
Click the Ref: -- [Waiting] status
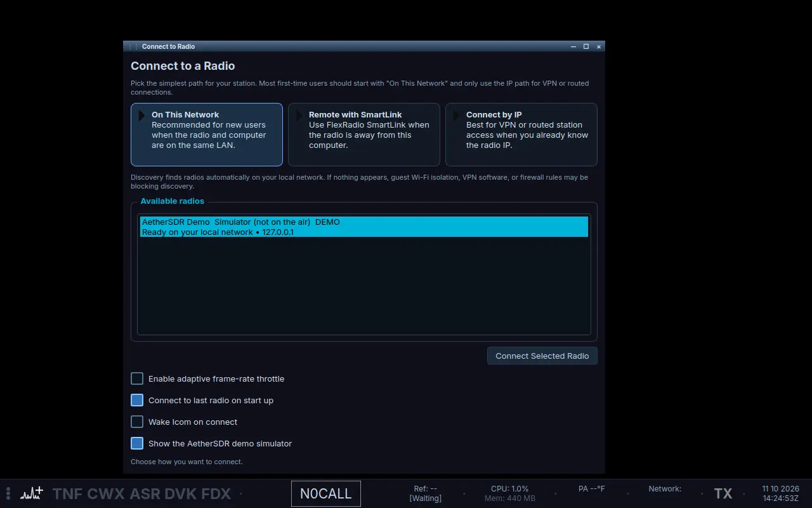point(425,493)
